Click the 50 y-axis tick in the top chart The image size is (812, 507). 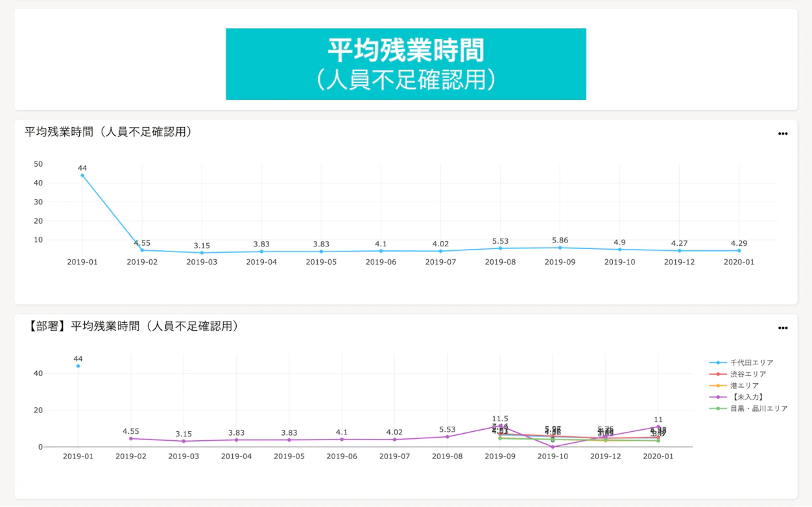pyautogui.click(x=38, y=164)
